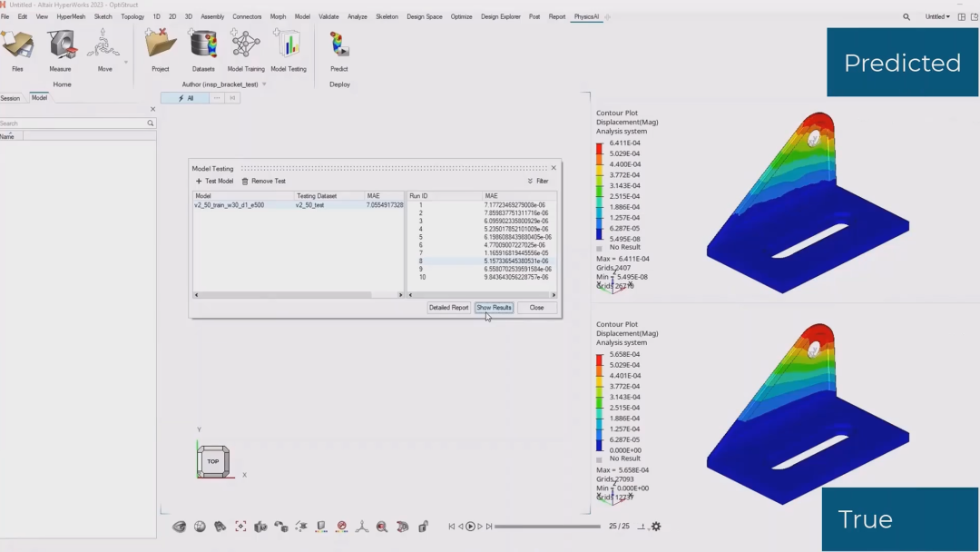Step one frame backward
The width and height of the screenshot is (980, 552).
[x=461, y=527]
